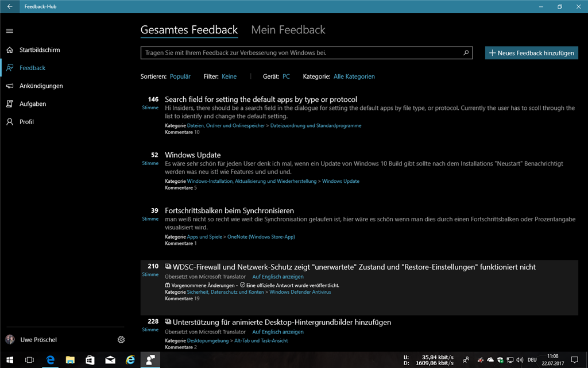Open the Mail app from the taskbar
This screenshot has height=368, width=588.
click(x=110, y=360)
